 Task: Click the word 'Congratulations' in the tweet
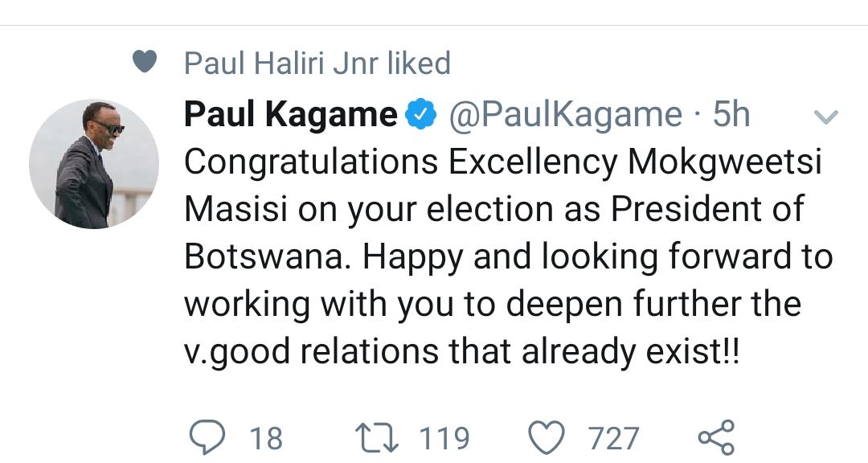click(311, 162)
